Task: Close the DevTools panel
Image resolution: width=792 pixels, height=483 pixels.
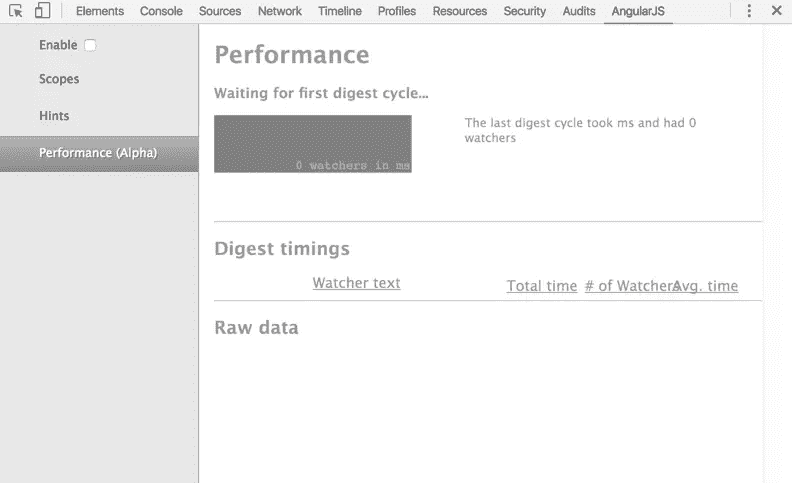Action: pos(777,11)
